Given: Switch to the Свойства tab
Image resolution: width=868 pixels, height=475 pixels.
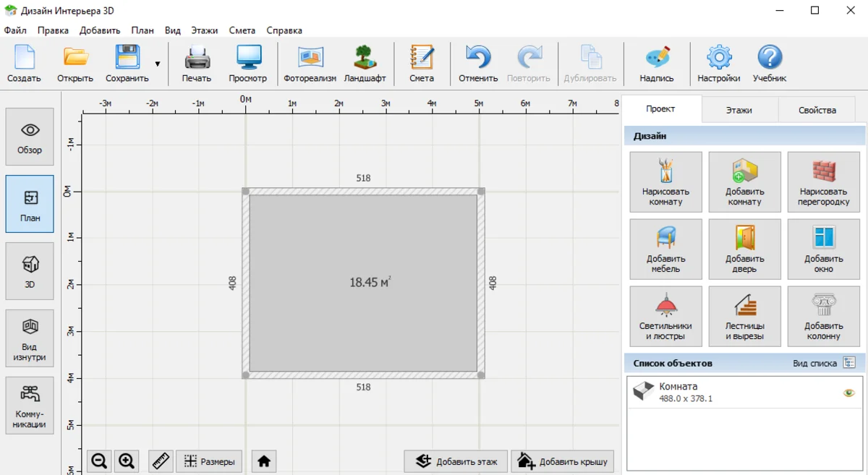Looking at the screenshot, I should pyautogui.click(x=817, y=110).
